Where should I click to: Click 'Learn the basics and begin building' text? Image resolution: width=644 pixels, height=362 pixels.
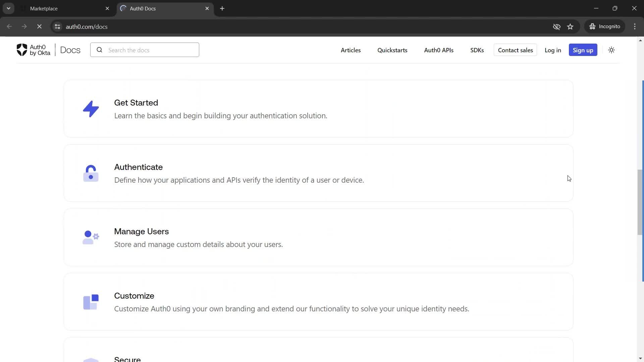221,116
